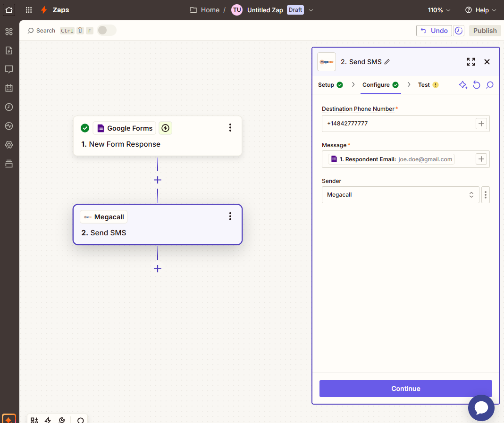Open the app grid launcher icon
The height and width of the screenshot is (423, 504).
coord(29,10)
